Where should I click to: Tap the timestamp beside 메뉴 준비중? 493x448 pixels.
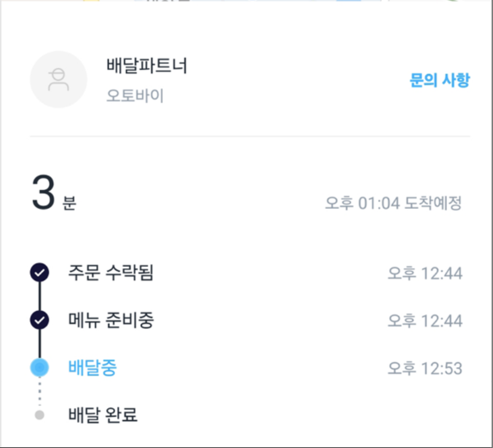pyautogui.click(x=425, y=321)
